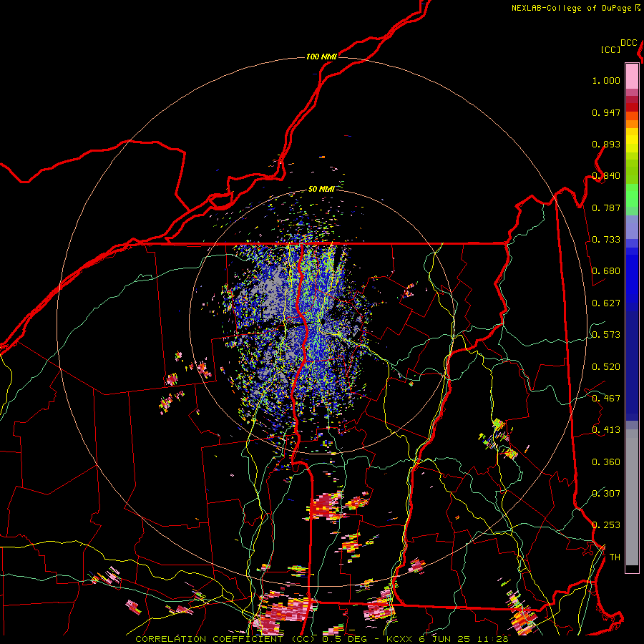Pick the red swatch on the color bar
The image size is (644, 644).
(x=632, y=107)
